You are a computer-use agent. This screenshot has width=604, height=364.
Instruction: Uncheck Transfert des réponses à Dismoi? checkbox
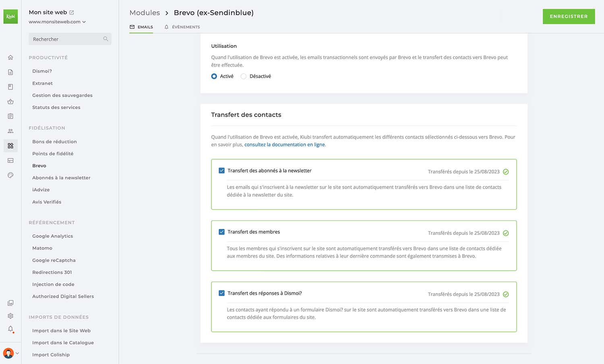221,293
